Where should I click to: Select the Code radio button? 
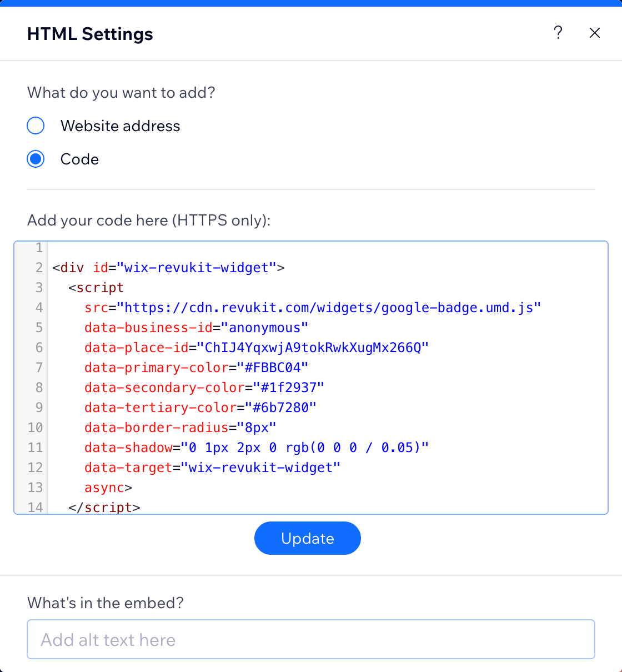pyautogui.click(x=35, y=159)
